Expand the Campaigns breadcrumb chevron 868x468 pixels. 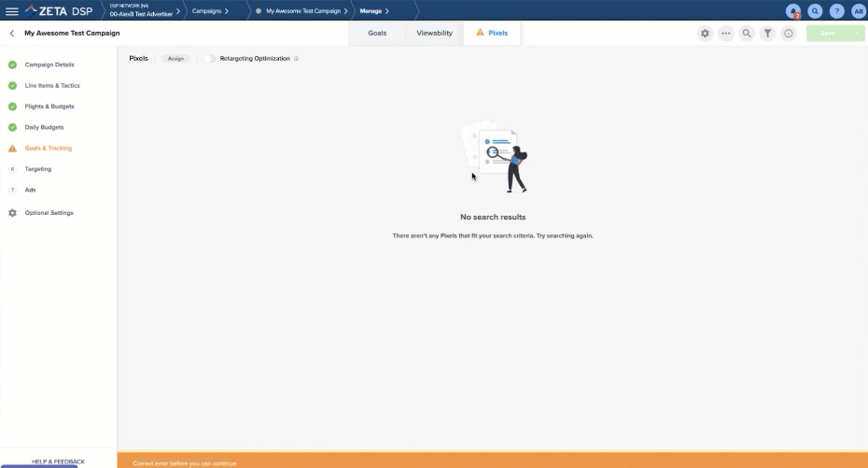coord(227,11)
